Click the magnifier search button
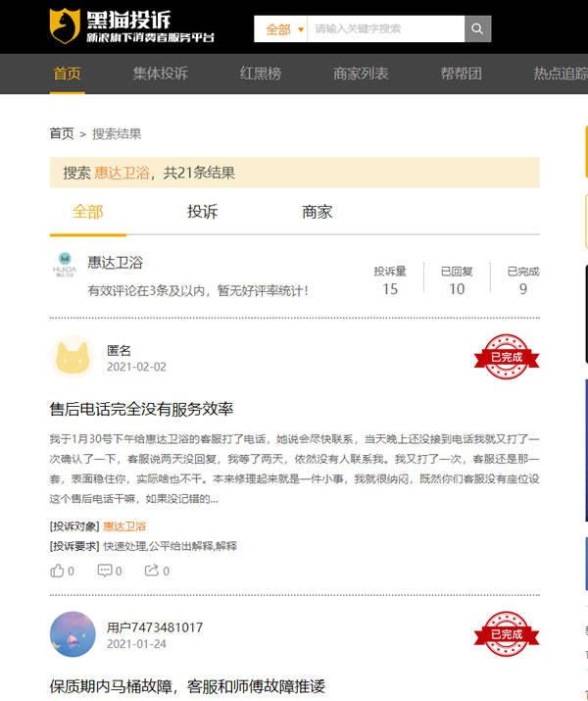Screen dimensions: 588x701 (x=477, y=28)
